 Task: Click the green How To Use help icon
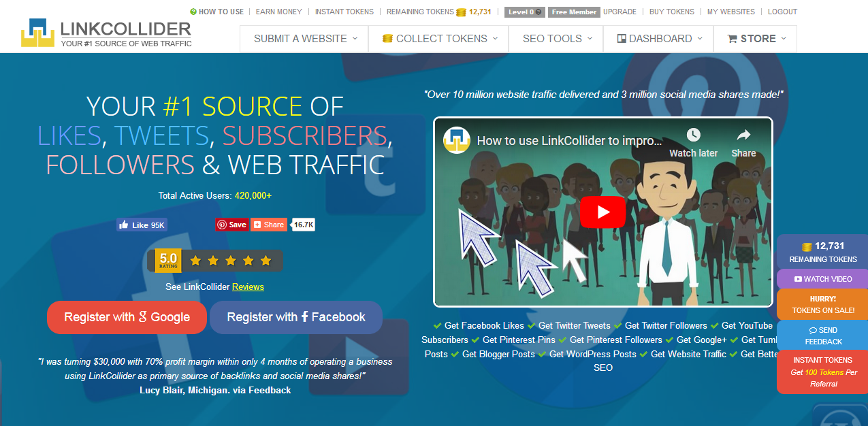[x=193, y=12]
